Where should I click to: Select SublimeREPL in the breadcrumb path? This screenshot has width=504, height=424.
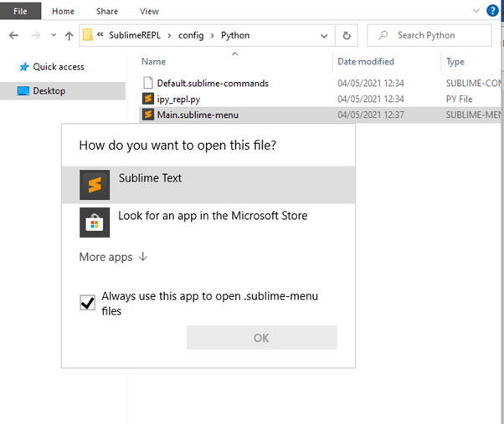135,35
